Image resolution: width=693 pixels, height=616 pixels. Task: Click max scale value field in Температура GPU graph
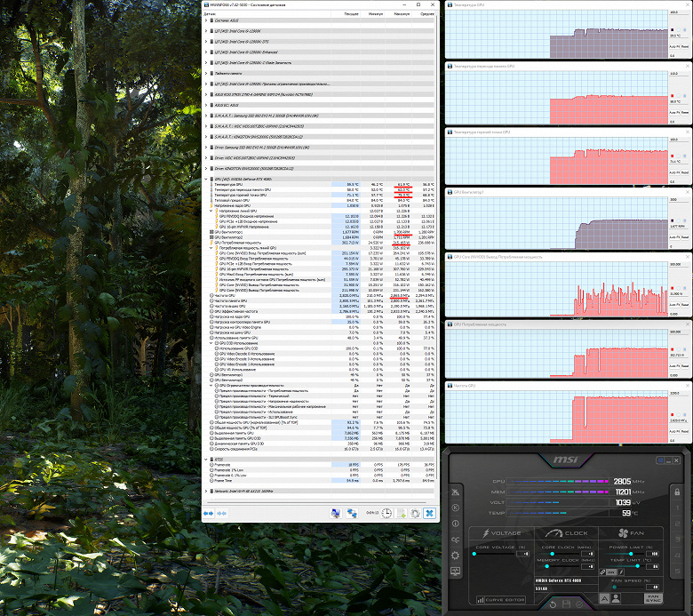(x=679, y=12)
